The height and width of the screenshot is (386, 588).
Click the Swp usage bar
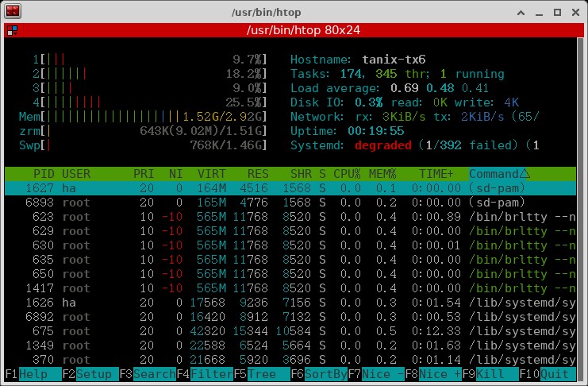click(143, 145)
